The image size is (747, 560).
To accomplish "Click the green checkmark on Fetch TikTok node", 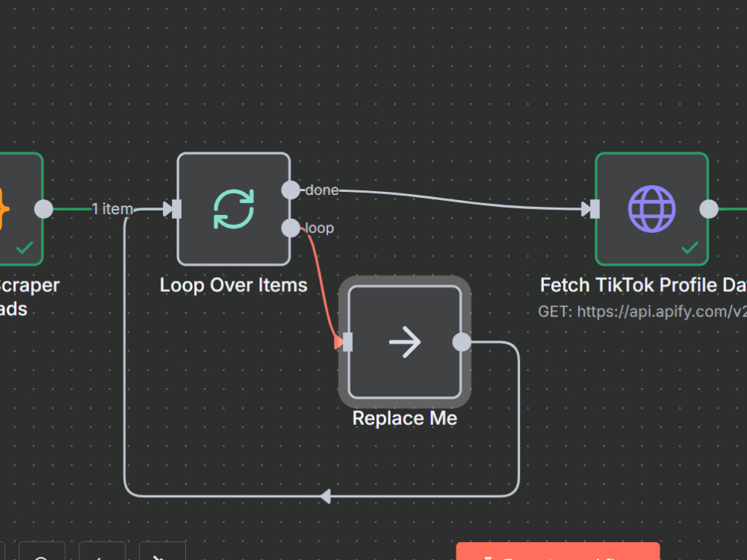I will (689, 248).
